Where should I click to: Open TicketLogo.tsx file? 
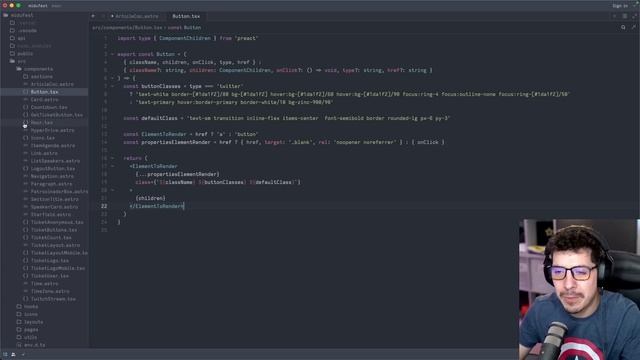(50, 260)
